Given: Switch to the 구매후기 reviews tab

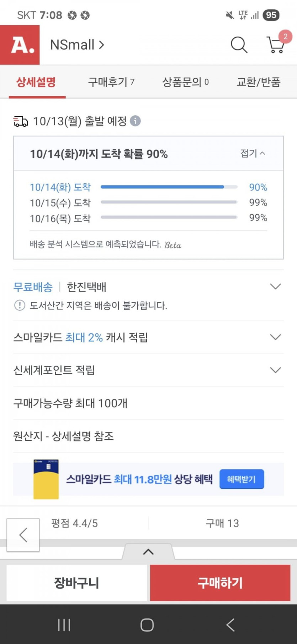Looking at the screenshot, I should [111, 82].
